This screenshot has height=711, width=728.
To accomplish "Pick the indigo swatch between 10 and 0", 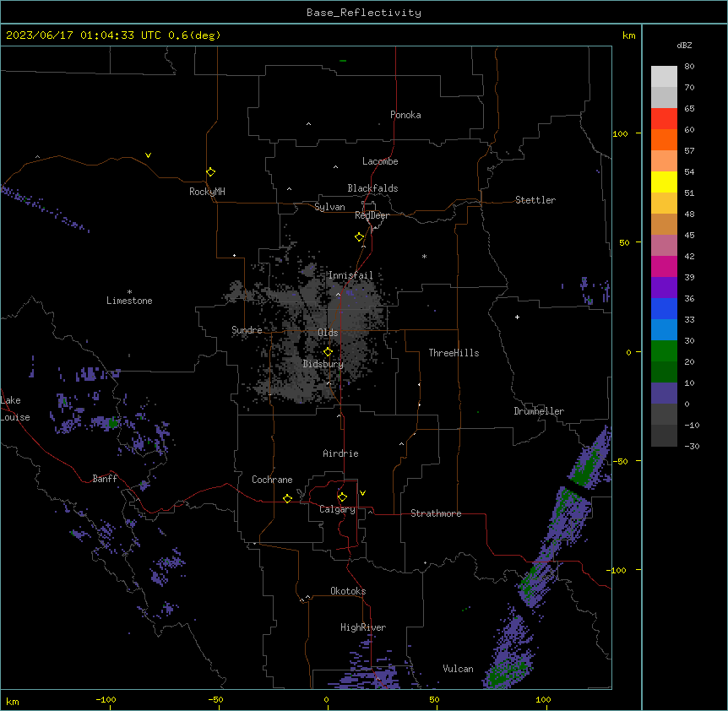I will [x=664, y=393].
